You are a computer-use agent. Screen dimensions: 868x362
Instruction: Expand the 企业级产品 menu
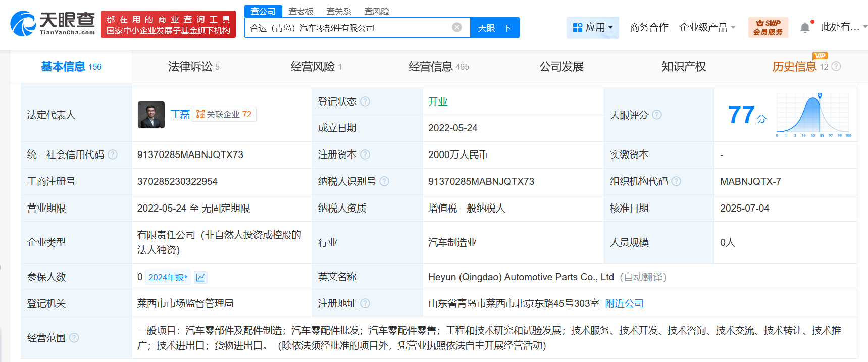707,27
